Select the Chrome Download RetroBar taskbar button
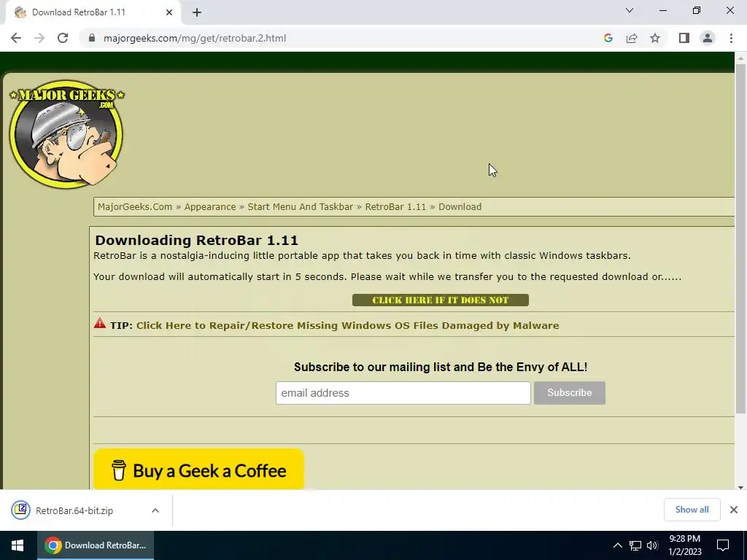 96,545
